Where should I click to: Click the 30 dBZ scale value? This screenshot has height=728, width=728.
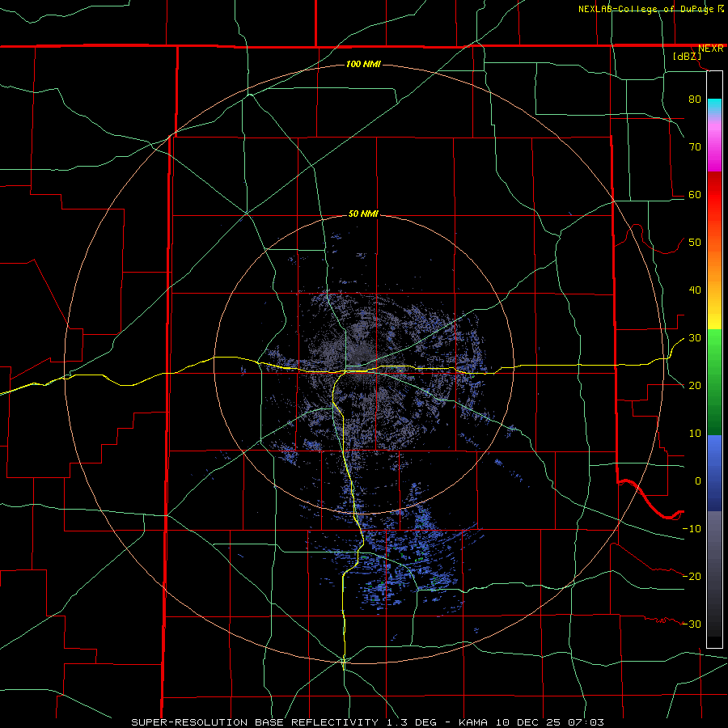click(x=695, y=338)
